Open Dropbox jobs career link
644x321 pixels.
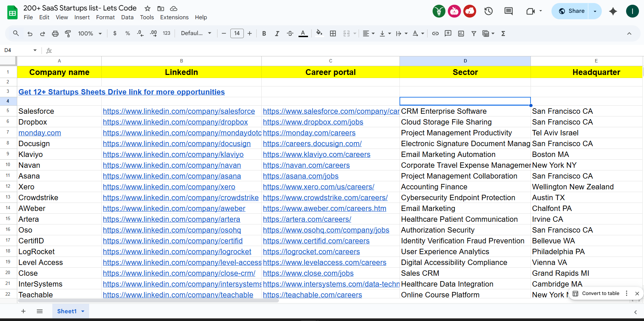click(x=313, y=122)
